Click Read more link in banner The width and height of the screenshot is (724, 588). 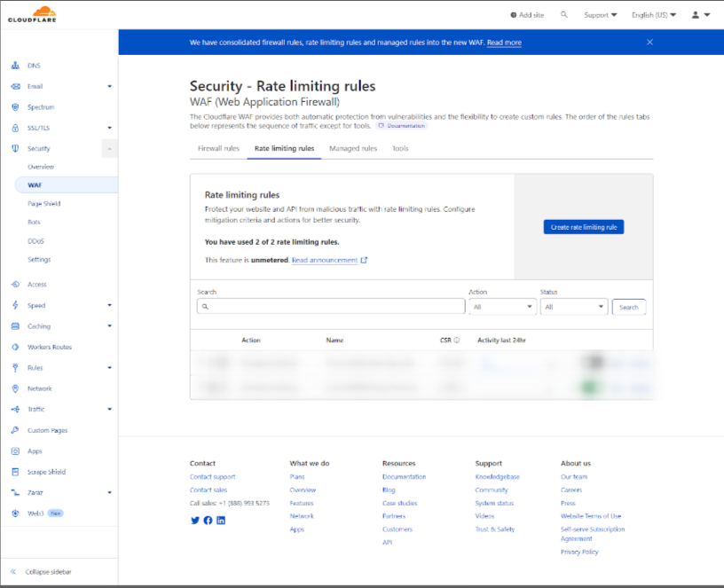(504, 43)
